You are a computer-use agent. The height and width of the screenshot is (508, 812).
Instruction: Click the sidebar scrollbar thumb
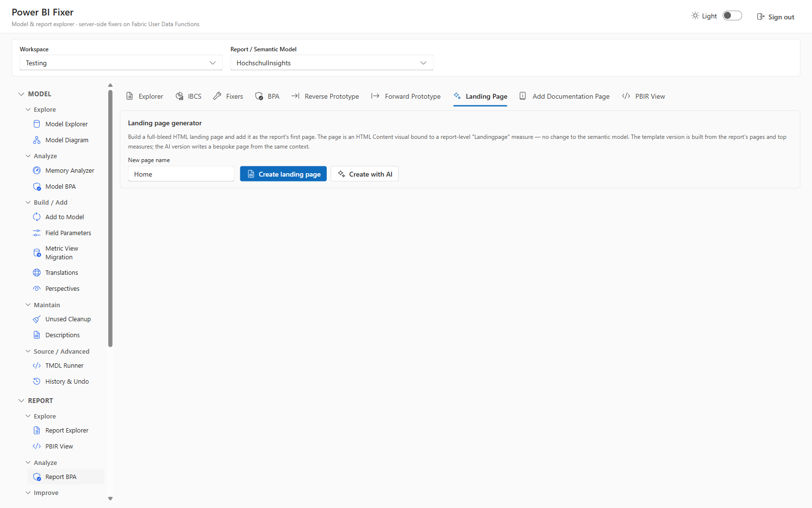(110, 218)
